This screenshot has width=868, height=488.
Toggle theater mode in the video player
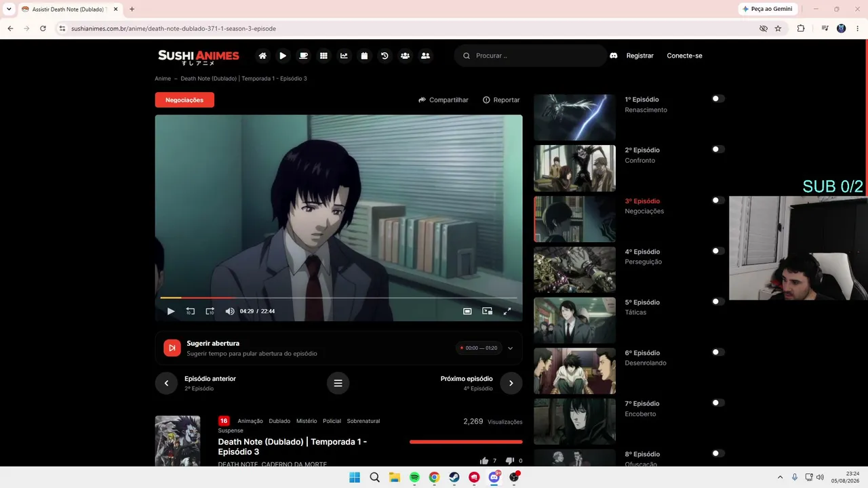coord(467,311)
